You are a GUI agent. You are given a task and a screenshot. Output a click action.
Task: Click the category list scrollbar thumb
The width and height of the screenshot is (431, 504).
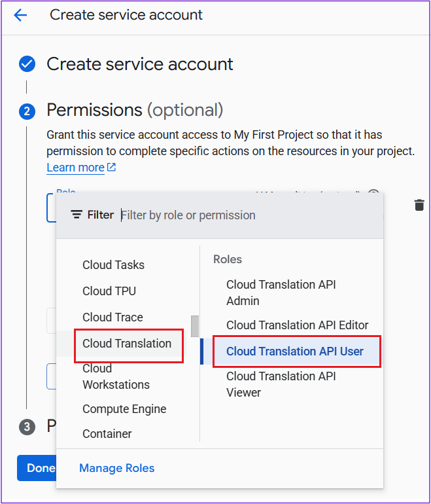click(x=195, y=326)
